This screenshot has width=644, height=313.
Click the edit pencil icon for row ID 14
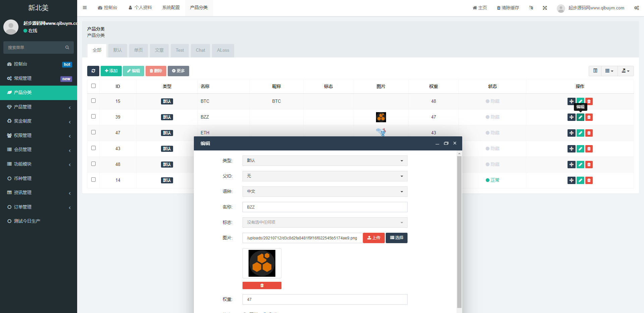(580, 180)
